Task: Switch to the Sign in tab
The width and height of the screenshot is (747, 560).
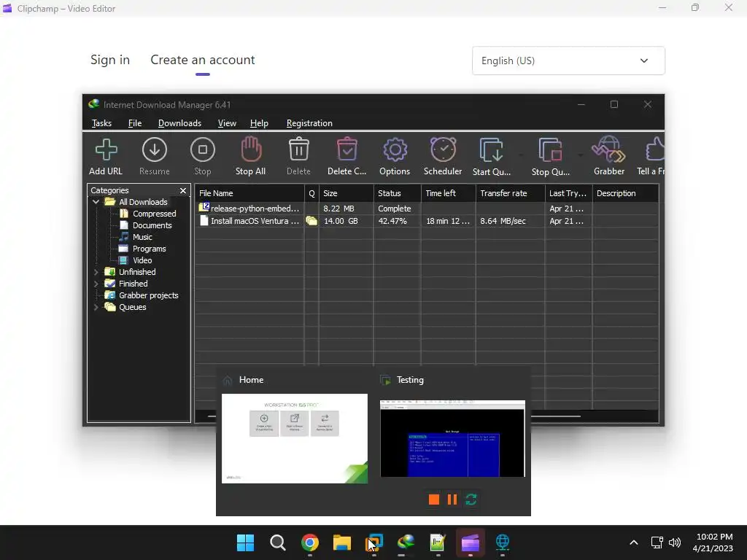Action: coord(110,60)
